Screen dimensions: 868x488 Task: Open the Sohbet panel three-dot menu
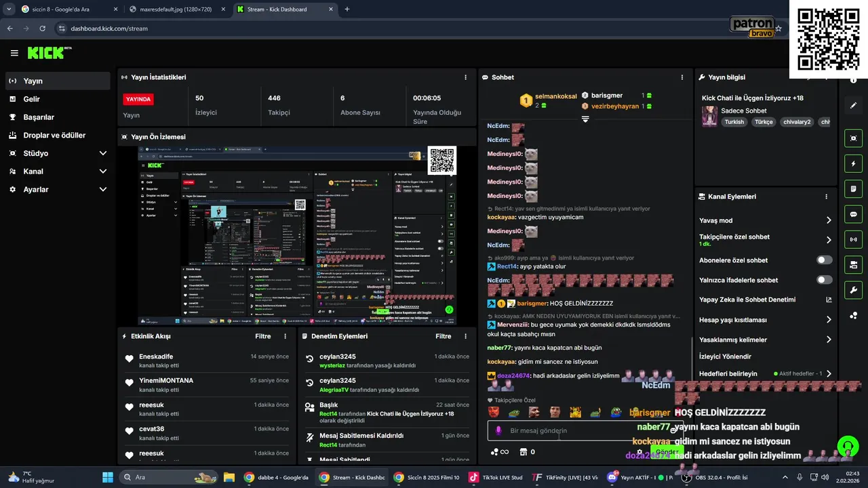[682, 77]
